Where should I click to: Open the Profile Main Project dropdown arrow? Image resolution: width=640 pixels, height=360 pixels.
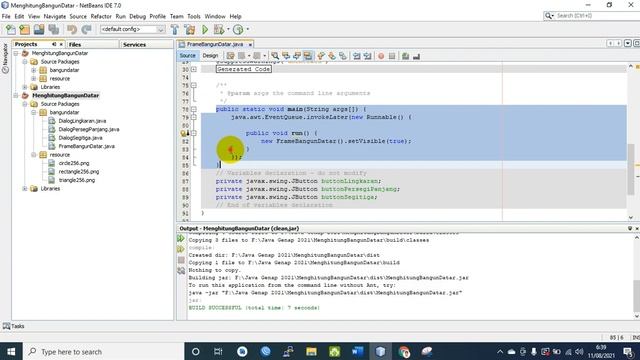247,29
